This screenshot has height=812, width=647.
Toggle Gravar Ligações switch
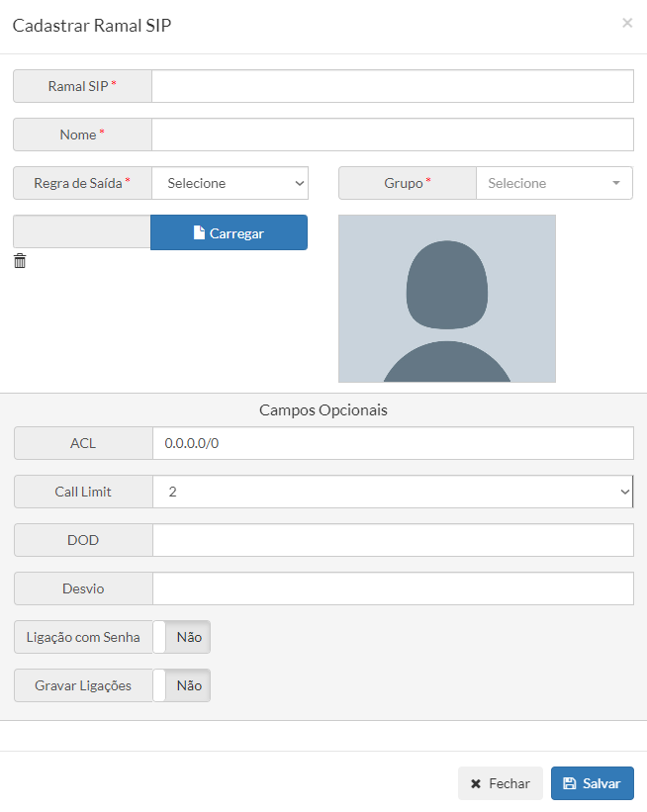pos(182,685)
